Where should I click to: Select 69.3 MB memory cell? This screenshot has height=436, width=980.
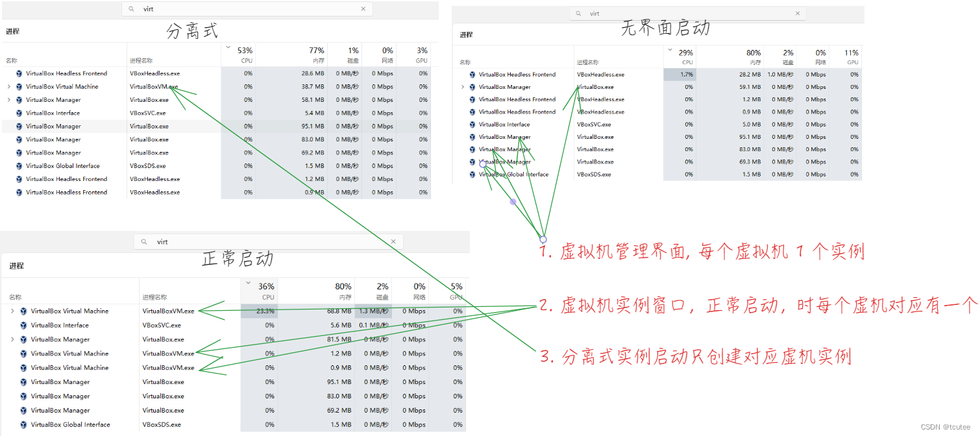coord(729,162)
